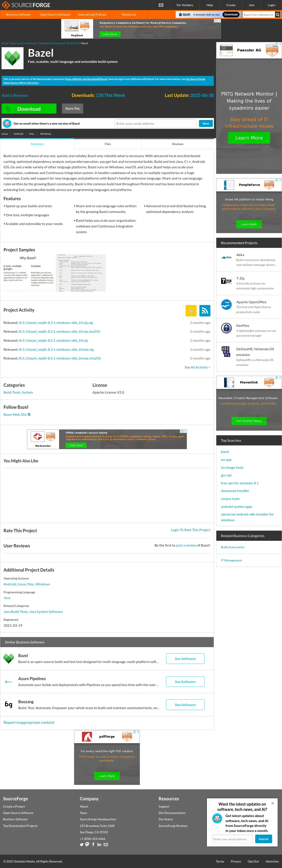Click the Akka project logo
The image size is (282, 868).
(x=226, y=257)
